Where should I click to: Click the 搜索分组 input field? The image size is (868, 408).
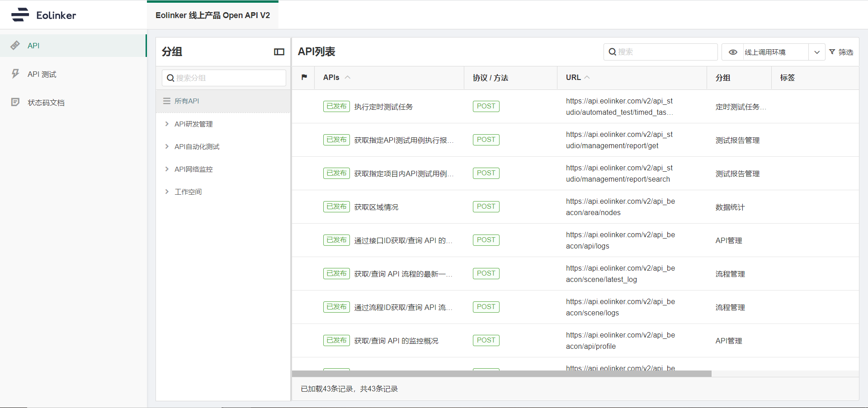point(224,78)
